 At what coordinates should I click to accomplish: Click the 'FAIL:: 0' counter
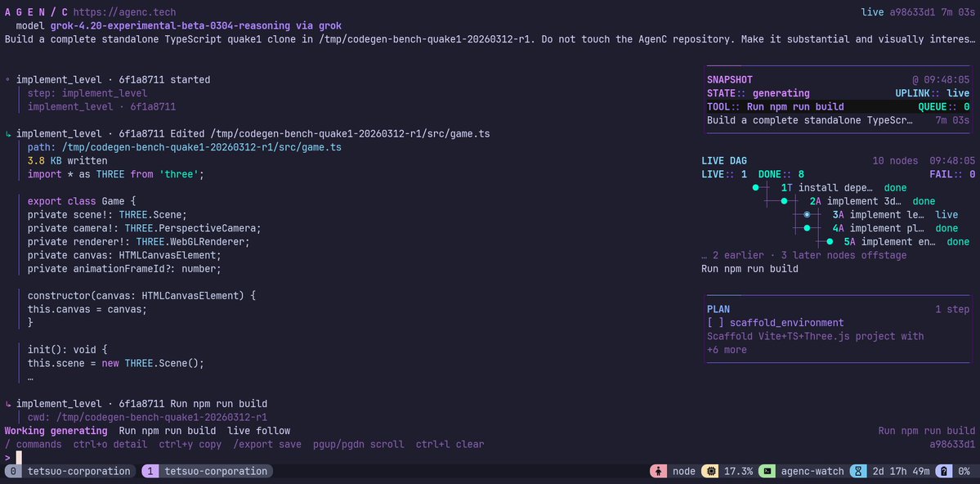click(952, 174)
